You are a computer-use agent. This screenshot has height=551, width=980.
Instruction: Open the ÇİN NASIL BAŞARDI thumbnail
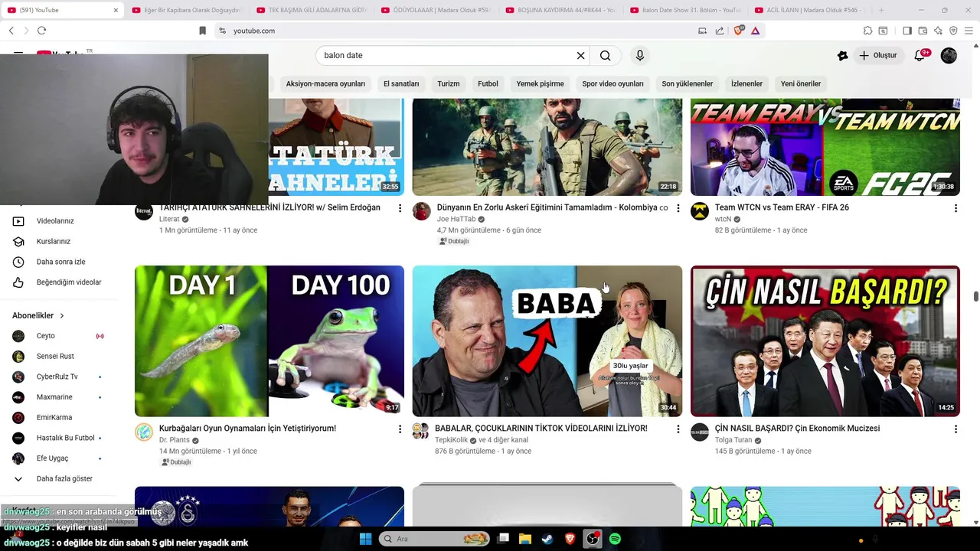(x=825, y=341)
